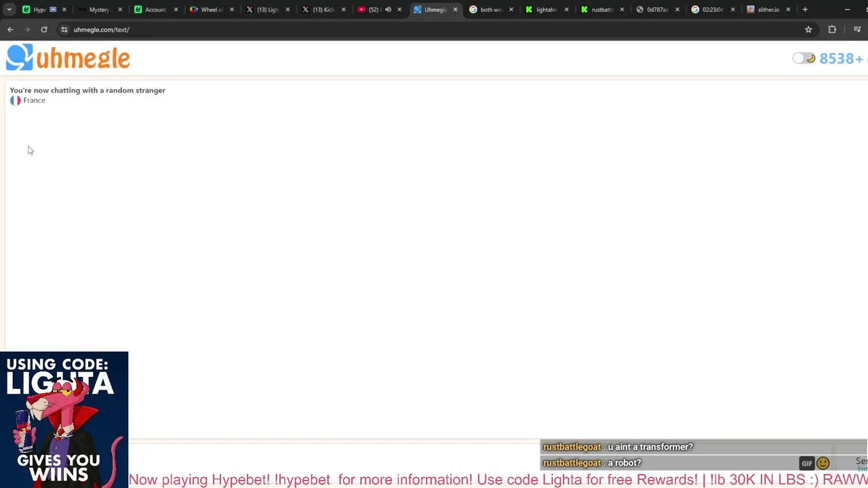Go back to previous page
The height and width of the screenshot is (488, 868).
pyautogui.click(x=10, y=30)
